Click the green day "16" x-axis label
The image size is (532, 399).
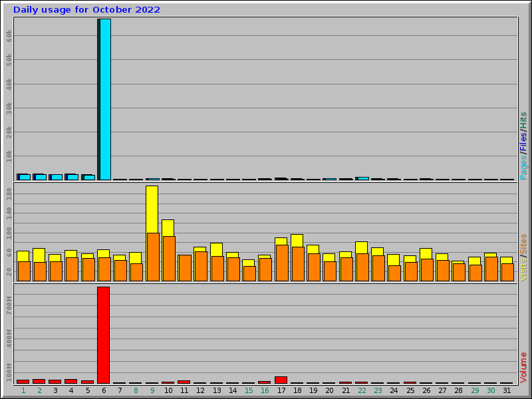[x=265, y=390]
